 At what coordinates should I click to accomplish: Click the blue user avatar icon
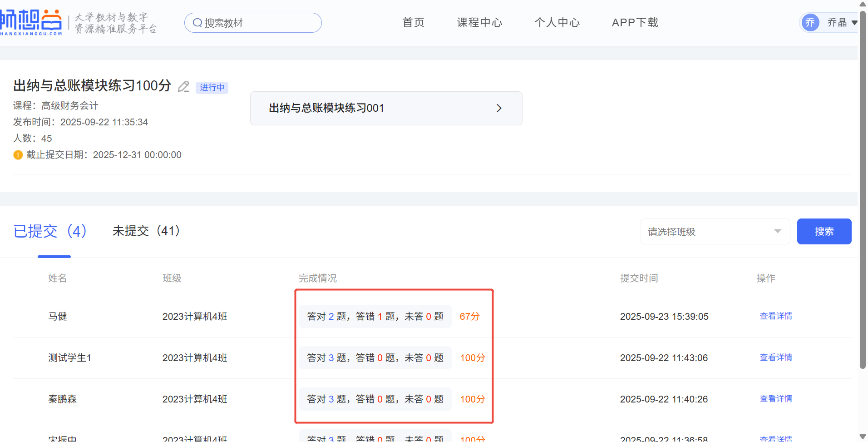pyautogui.click(x=810, y=22)
